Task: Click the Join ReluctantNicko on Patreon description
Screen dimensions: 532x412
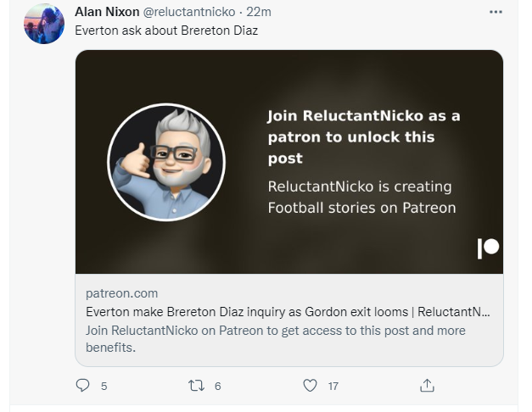Action: [276, 339]
